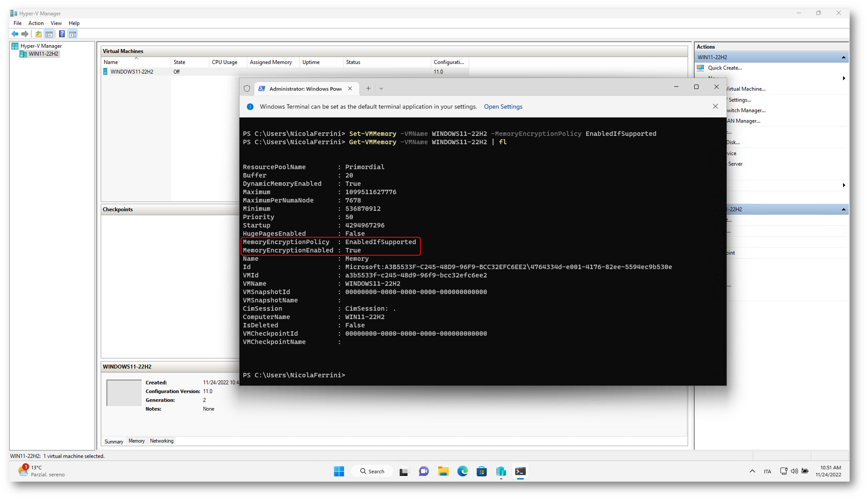Screen dimensions: 868x500
Task: Open the Help menu in Hyper-V Manager
Action: pos(74,23)
